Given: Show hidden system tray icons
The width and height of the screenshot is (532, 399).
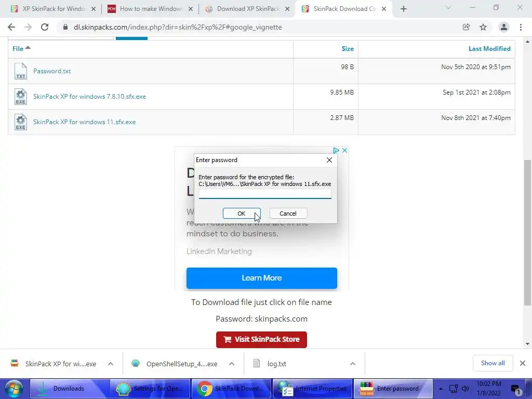Looking at the screenshot, I should (x=441, y=389).
